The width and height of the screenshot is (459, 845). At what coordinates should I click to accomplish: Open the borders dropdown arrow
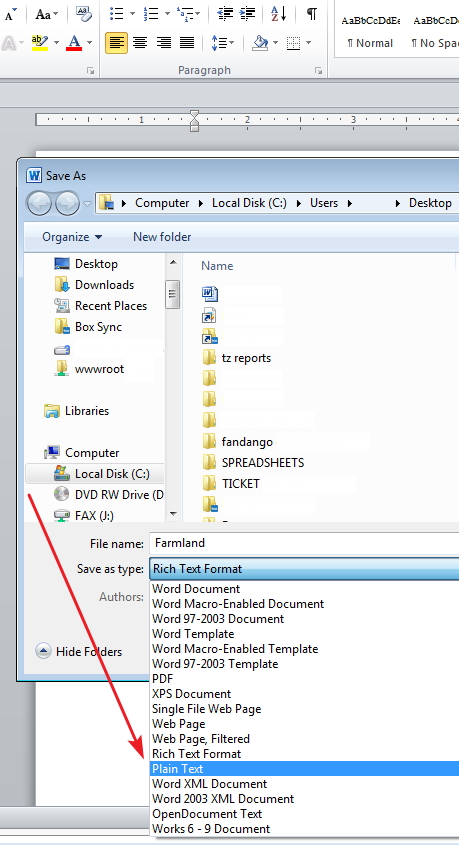308,43
